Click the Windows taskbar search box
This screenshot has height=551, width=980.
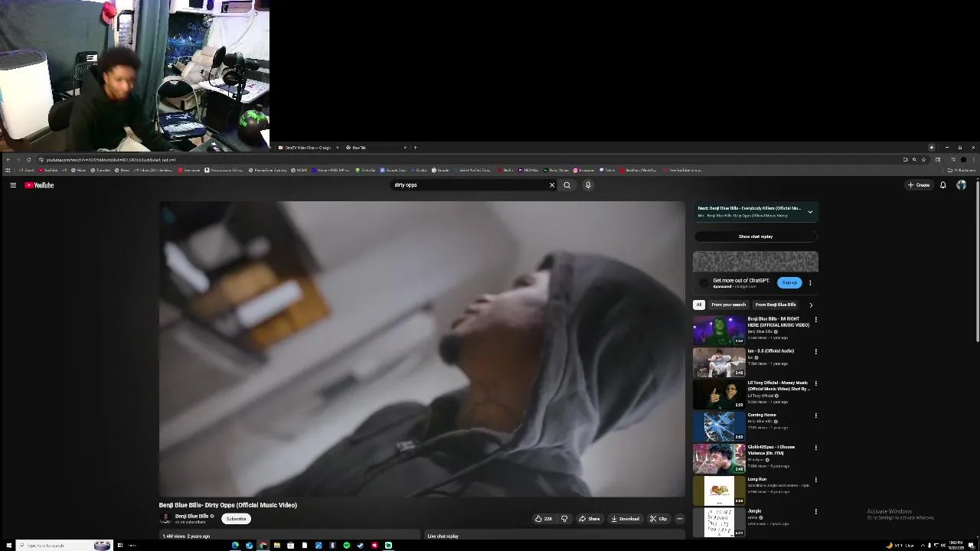(x=64, y=546)
